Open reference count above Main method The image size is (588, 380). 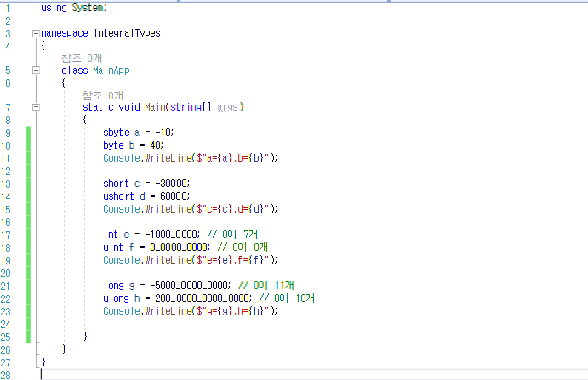102,95
